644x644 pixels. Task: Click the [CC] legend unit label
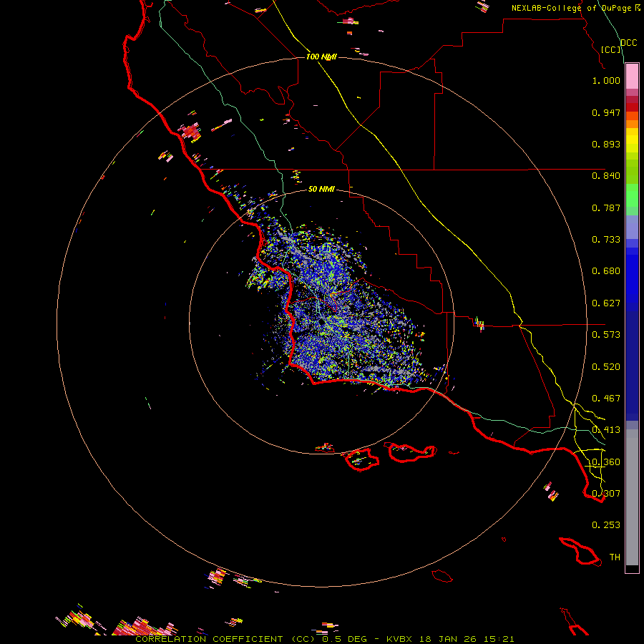pyautogui.click(x=610, y=49)
